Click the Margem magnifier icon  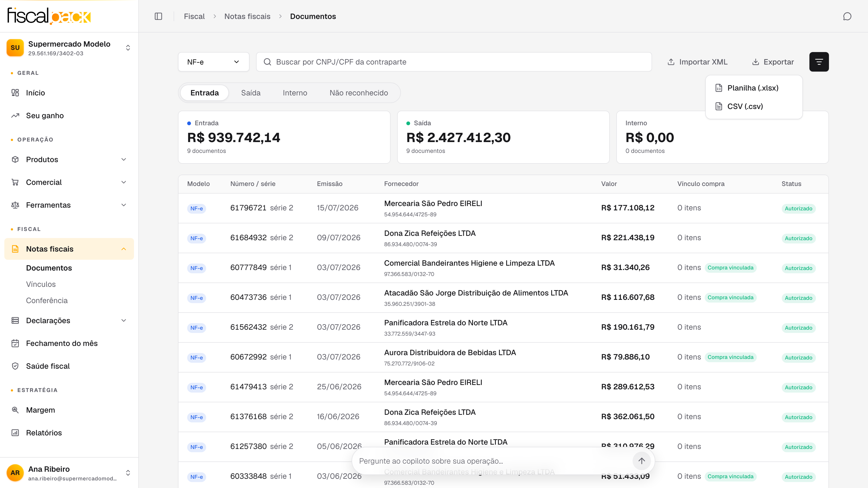[15, 410]
